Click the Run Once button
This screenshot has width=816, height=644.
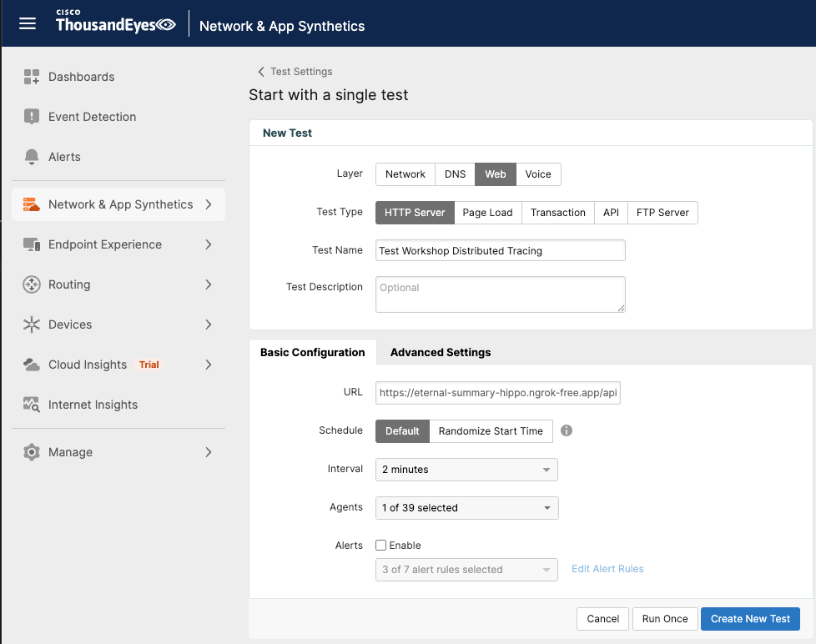coord(665,619)
